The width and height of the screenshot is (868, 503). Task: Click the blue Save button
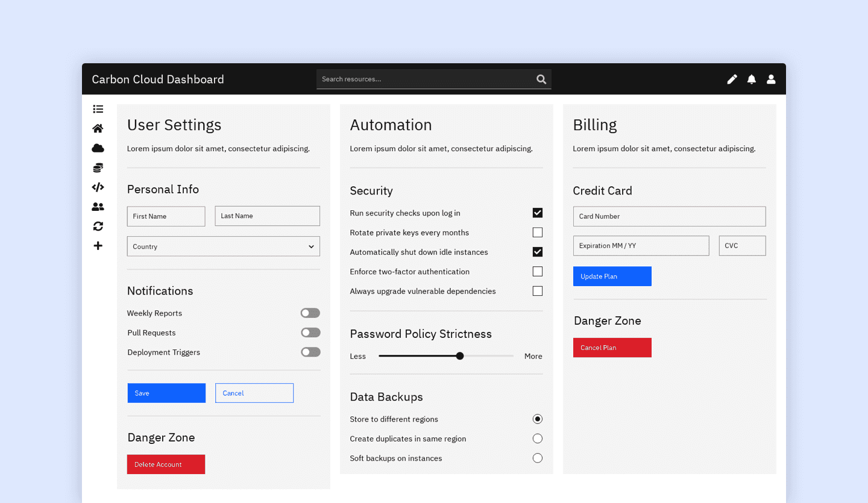166,393
